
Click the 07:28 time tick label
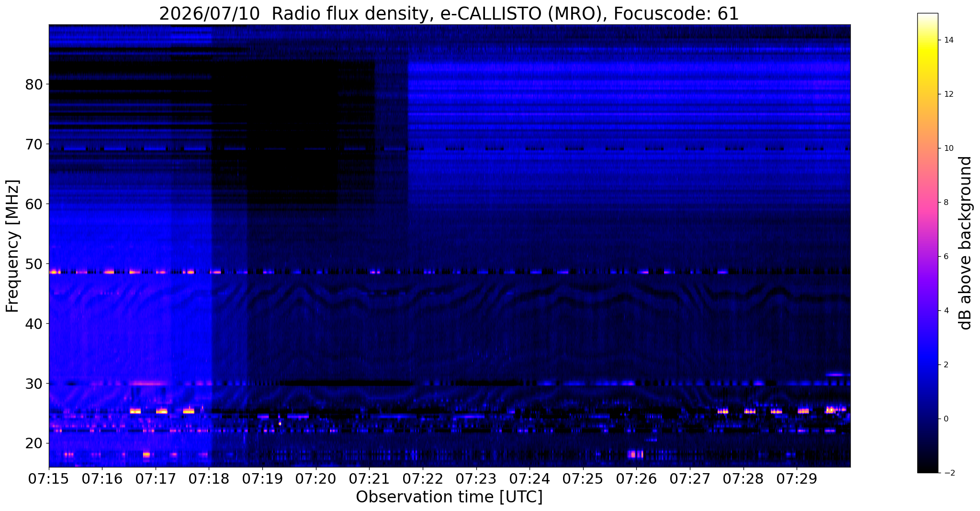point(743,479)
